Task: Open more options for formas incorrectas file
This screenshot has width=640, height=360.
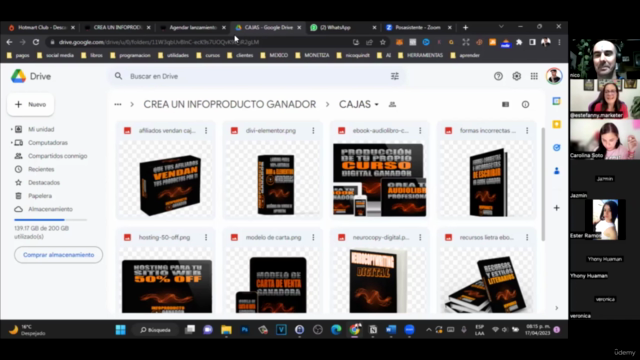Action: [x=527, y=131]
